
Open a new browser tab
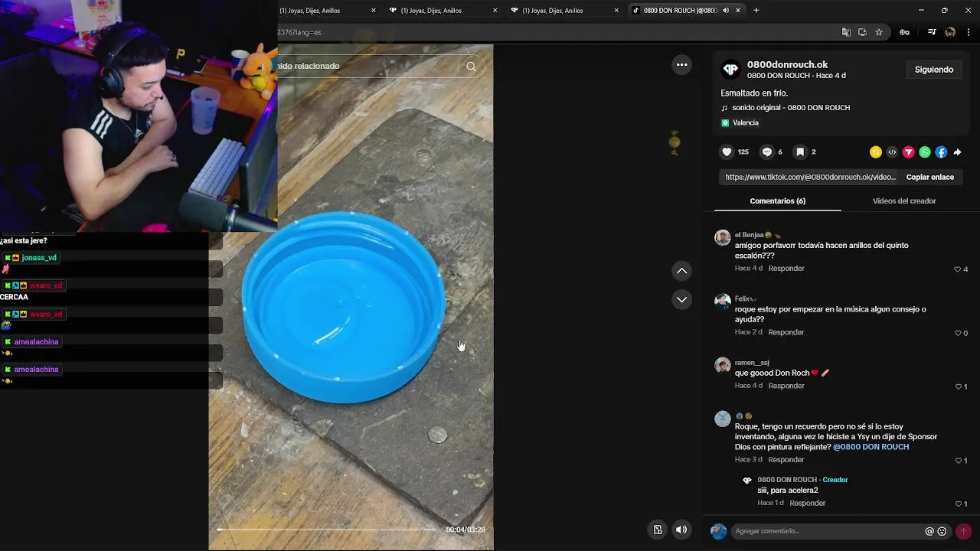coord(756,11)
